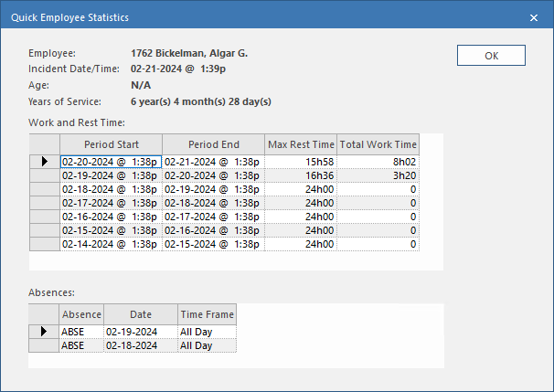Select the absence date 02-19-2024 cell
The height and width of the screenshot is (392, 554).
[140, 332]
